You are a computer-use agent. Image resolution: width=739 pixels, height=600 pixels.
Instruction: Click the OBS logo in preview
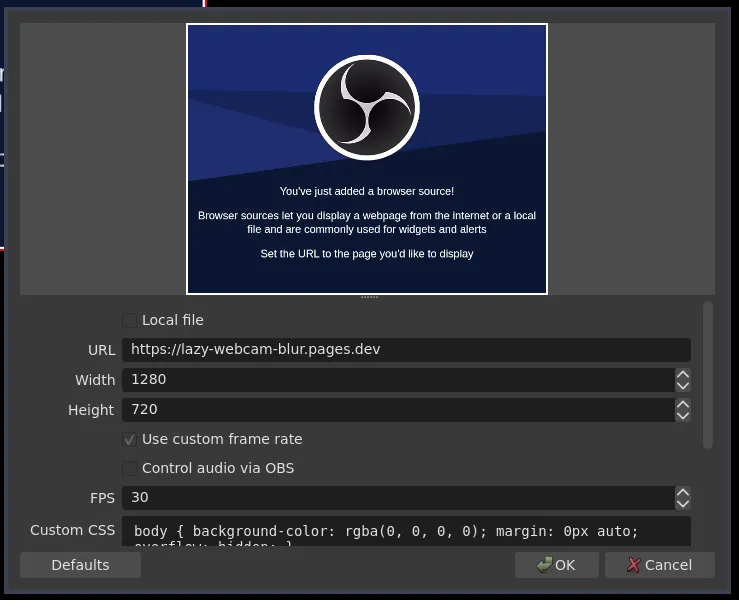coord(367,107)
